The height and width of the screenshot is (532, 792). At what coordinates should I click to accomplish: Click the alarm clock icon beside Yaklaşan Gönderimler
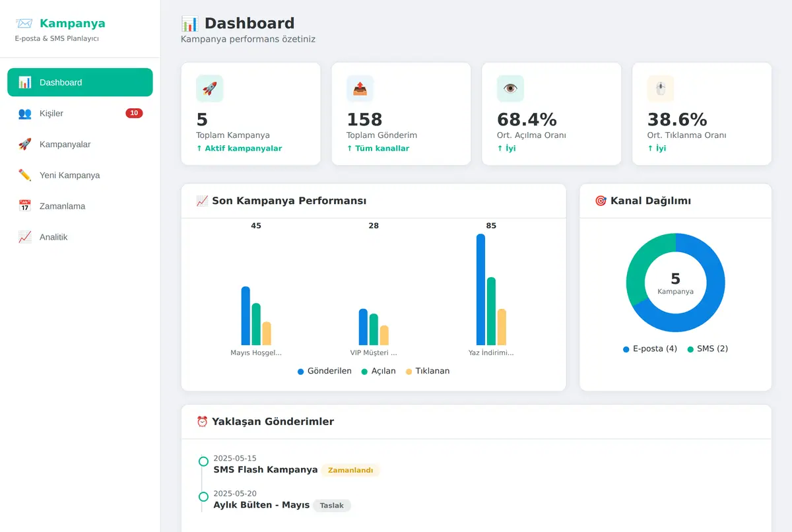pos(203,421)
